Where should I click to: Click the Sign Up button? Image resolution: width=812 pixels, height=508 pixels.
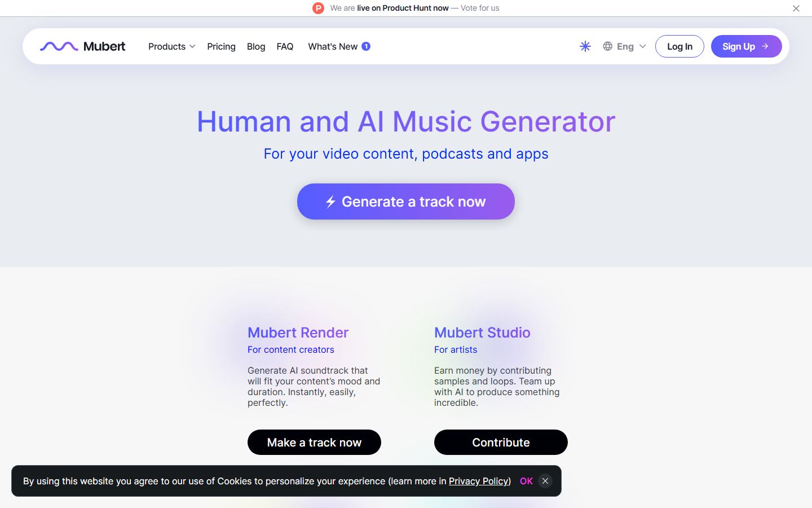point(746,46)
